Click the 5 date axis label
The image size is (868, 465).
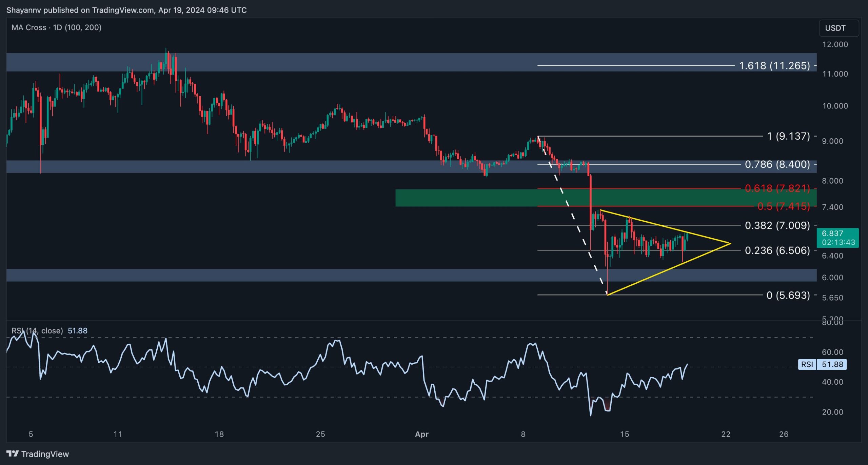click(31, 434)
